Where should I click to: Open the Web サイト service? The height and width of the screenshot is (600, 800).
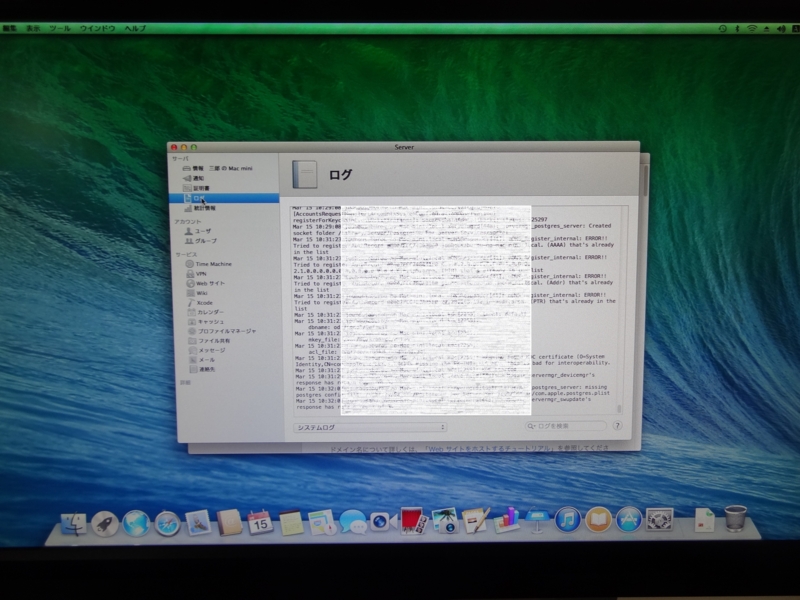click(x=205, y=283)
